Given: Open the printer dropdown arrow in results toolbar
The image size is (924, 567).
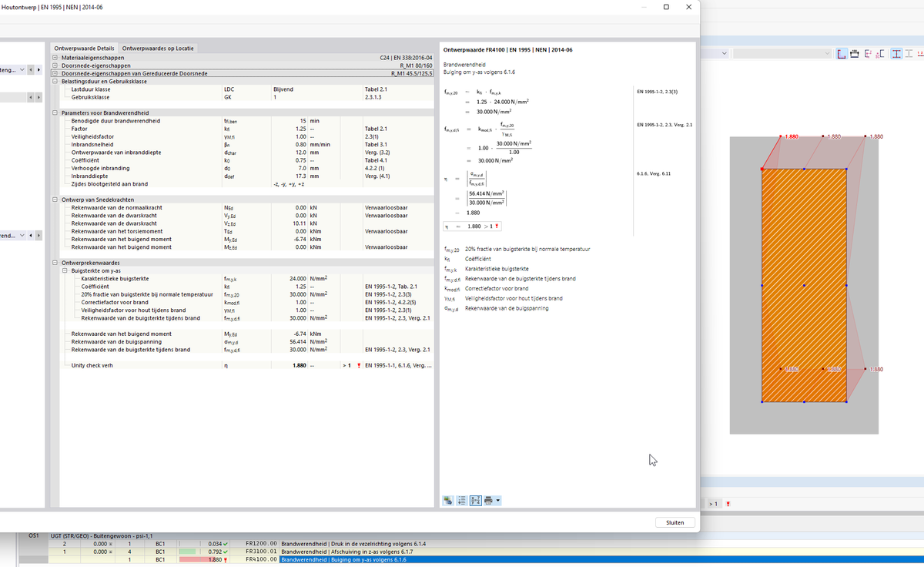Looking at the screenshot, I should 497,500.
